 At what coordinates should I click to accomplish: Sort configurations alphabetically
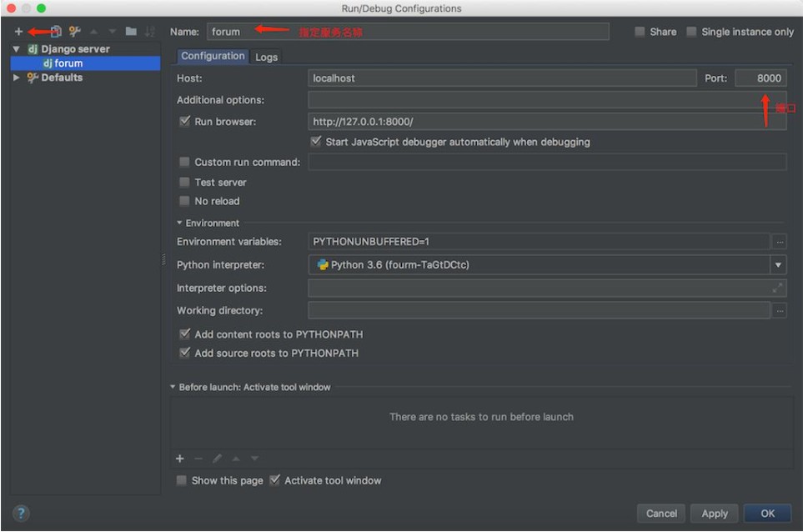(x=150, y=32)
